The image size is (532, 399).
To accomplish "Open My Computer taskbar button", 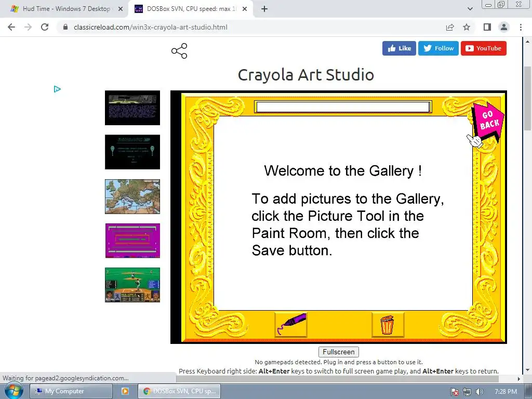I will [71, 391].
